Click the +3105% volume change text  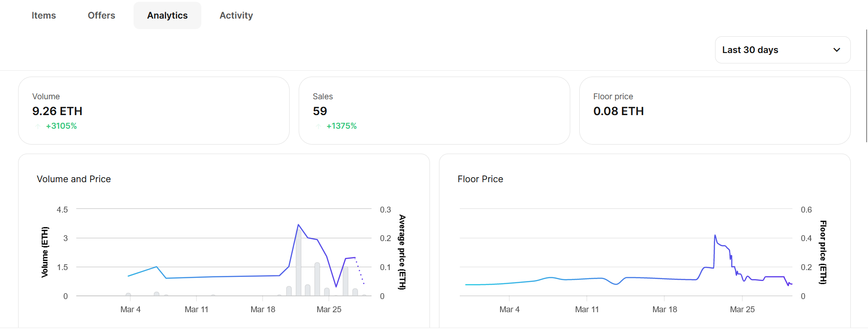(62, 126)
